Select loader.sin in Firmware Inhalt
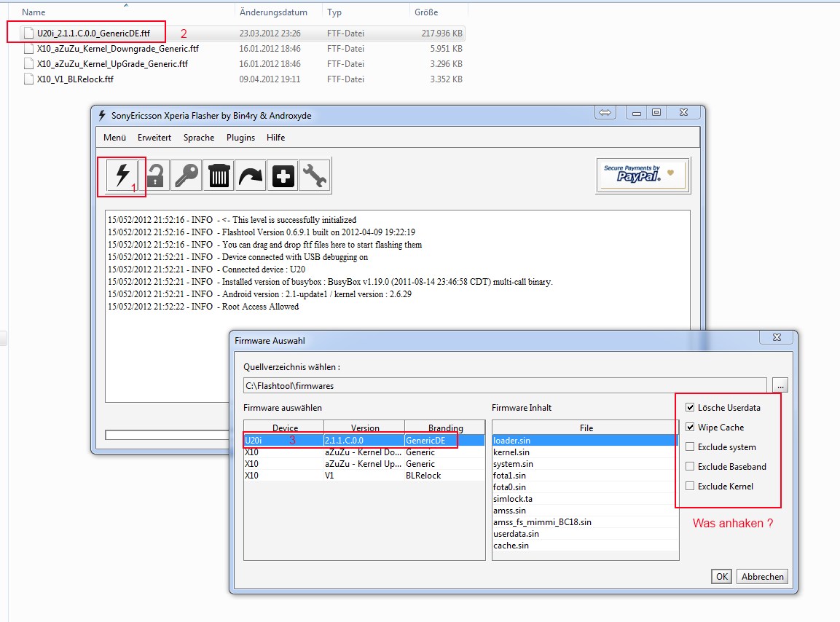Viewport: 840px width, 622px height. point(586,441)
